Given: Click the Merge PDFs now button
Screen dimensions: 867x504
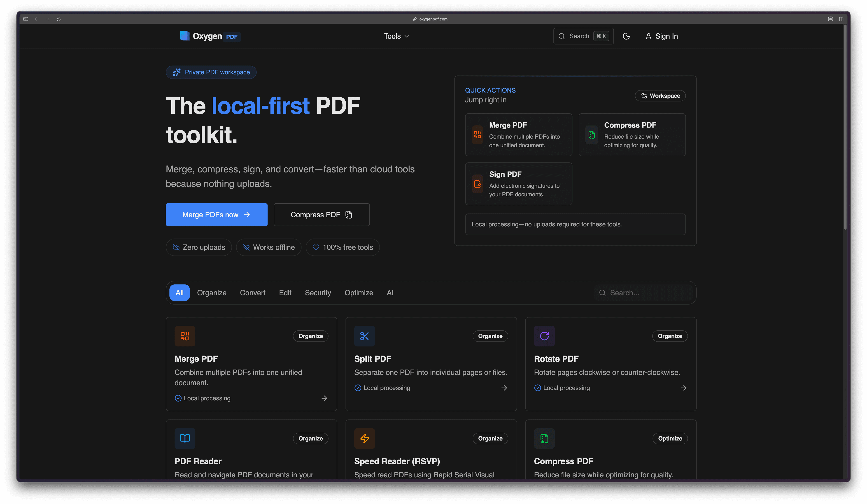Looking at the screenshot, I should [216, 214].
